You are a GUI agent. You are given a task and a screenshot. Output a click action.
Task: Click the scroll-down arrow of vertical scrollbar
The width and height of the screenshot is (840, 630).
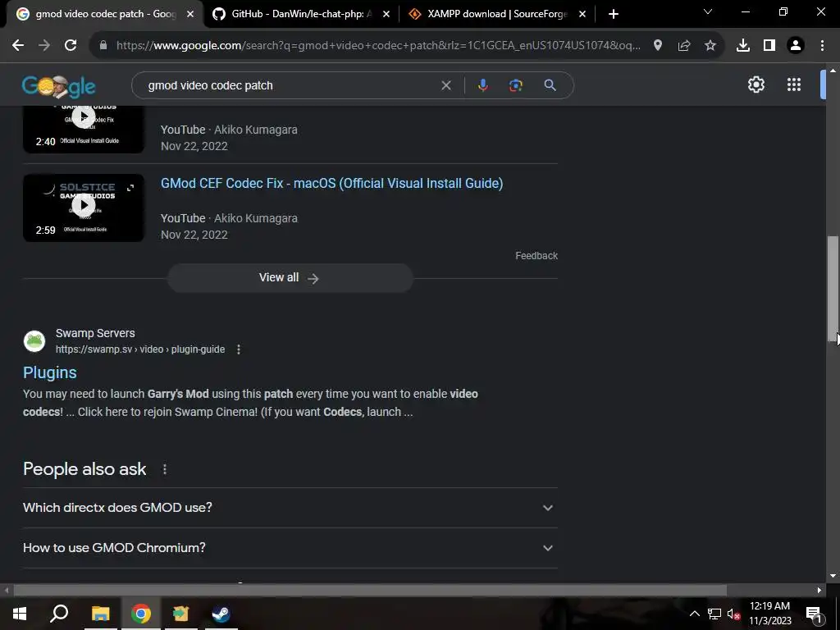(x=833, y=576)
